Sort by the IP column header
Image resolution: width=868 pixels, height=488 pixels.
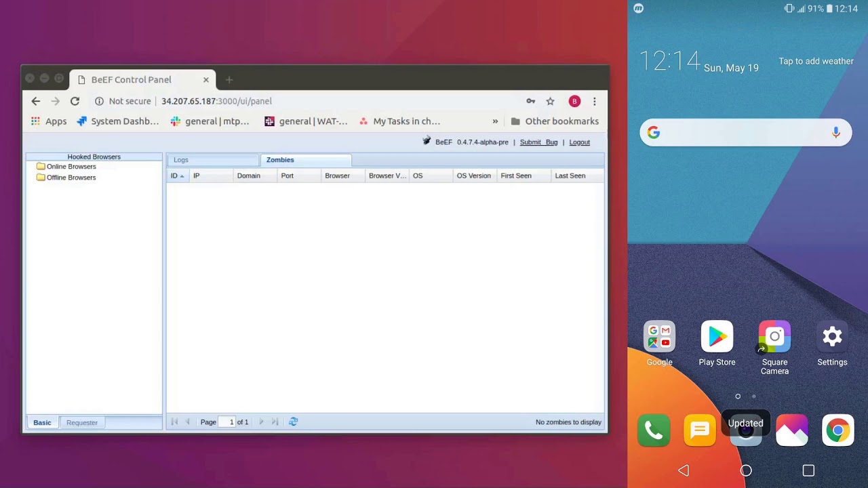click(211, 176)
